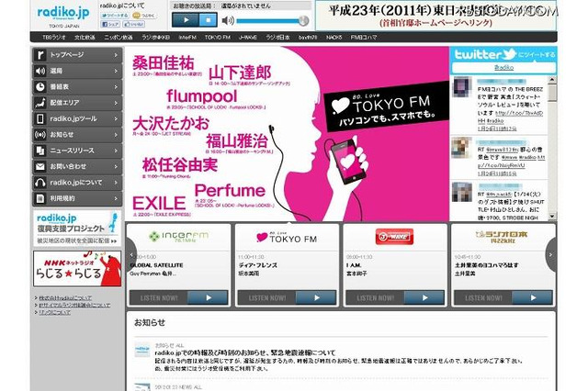Mute audio via the speaker volume icon
588x391 pixels.
coord(228,20)
